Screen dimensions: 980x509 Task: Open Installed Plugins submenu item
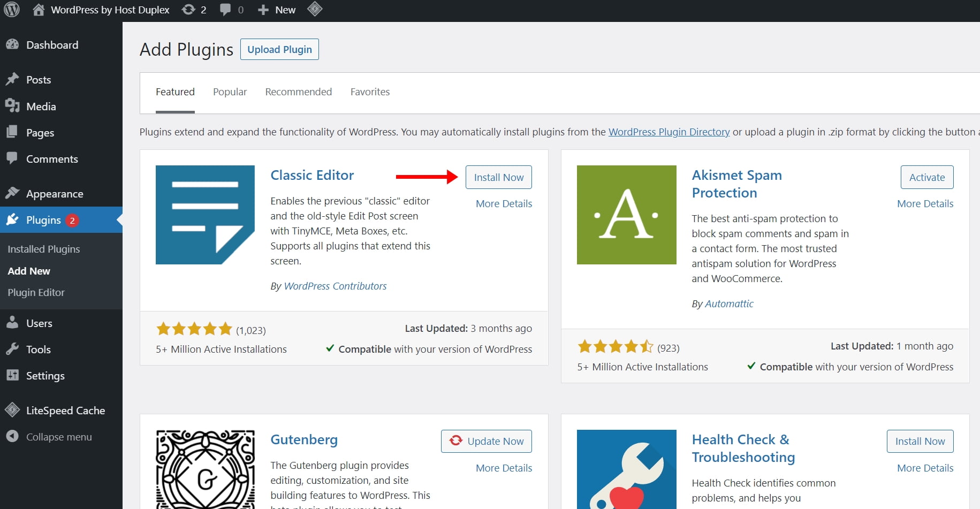pos(44,249)
